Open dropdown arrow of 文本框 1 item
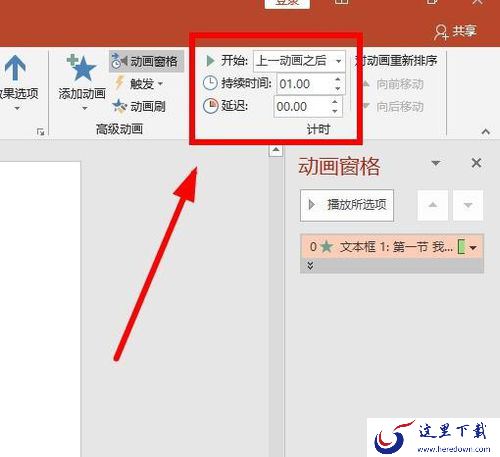 pos(473,248)
